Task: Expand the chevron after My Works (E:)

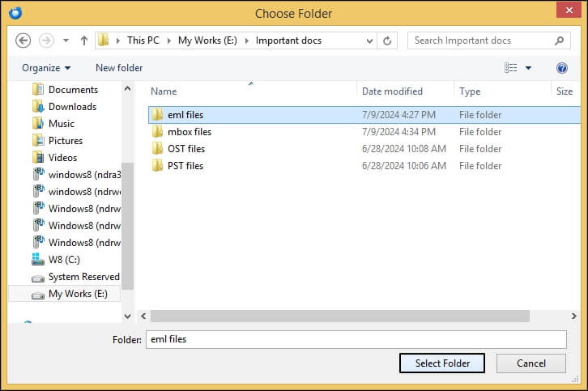Action: click(247, 40)
